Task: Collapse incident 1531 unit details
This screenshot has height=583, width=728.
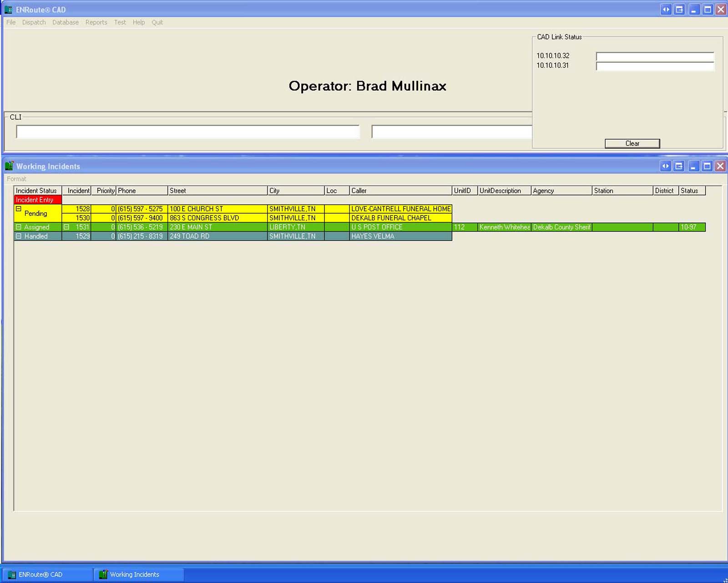Action: [66, 227]
